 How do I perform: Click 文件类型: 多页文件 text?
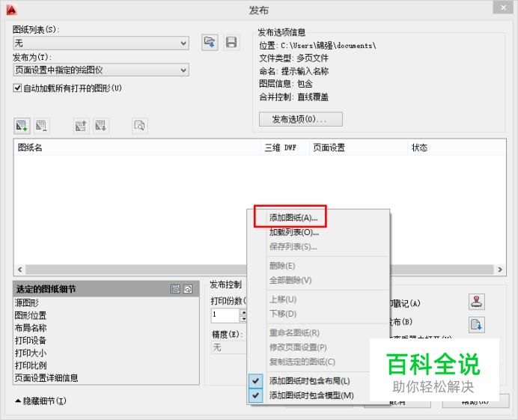(x=293, y=58)
